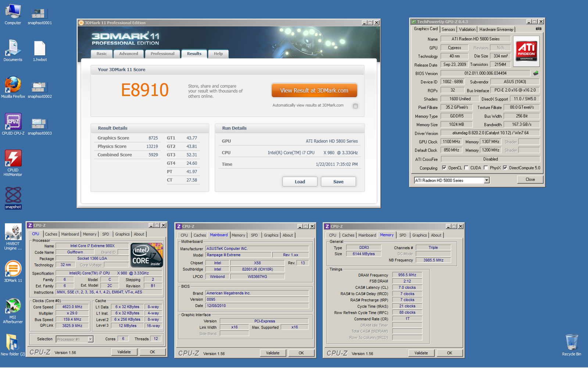The width and height of the screenshot is (588, 368).
Task: Open Validation tab in GPU-Z
Action: 467,29
